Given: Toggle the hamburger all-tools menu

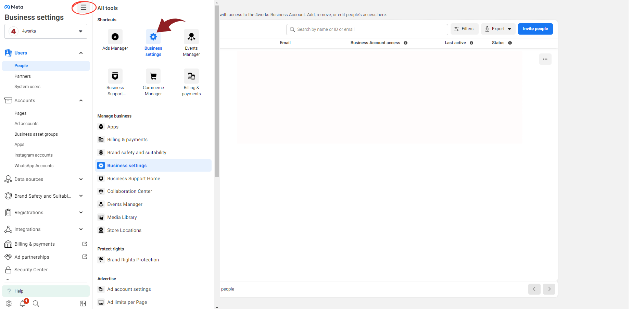Looking at the screenshot, I should [84, 7].
